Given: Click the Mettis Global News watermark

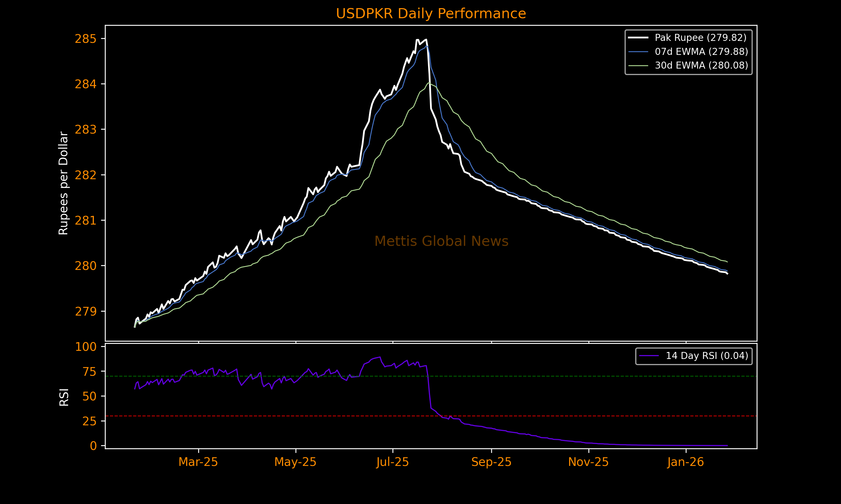Looking at the screenshot, I should pyautogui.click(x=441, y=241).
